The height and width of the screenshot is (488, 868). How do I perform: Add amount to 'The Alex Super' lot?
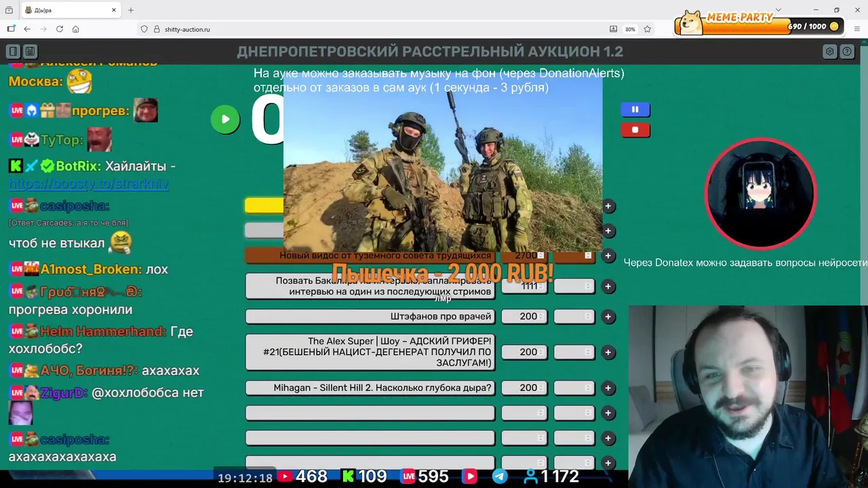pos(608,352)
